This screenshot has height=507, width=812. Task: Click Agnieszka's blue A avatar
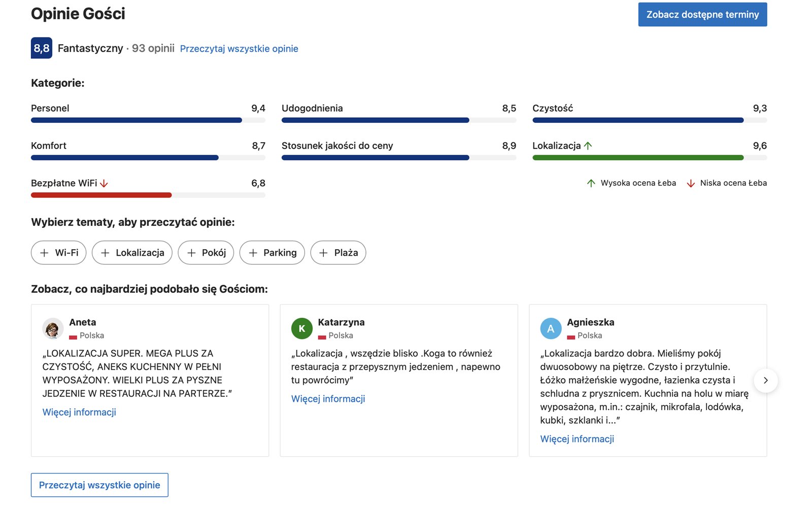551,329
